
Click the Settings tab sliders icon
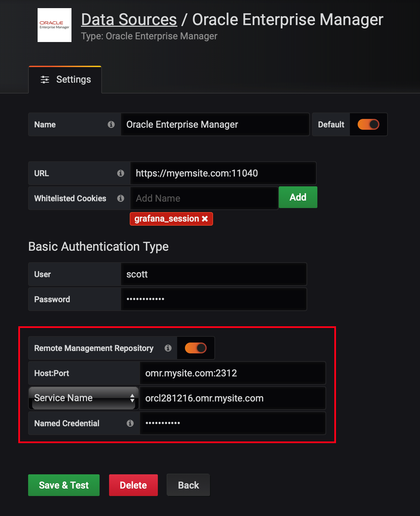[x=45, y=80]
